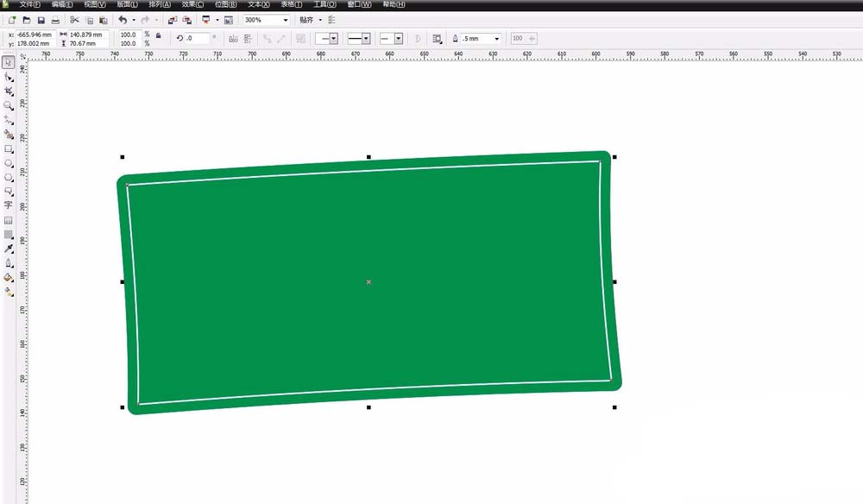
Task: Open the 文本(X) menu
Action: tap(259, 4)
